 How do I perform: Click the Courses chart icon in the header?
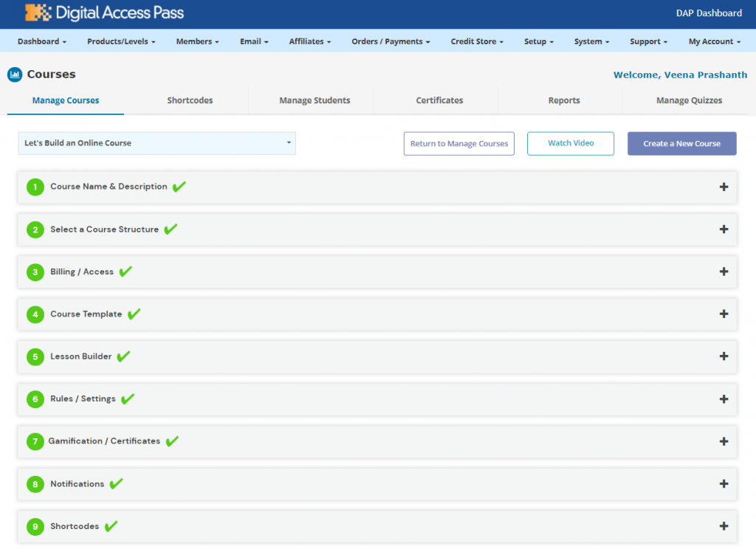pos(16,74)
